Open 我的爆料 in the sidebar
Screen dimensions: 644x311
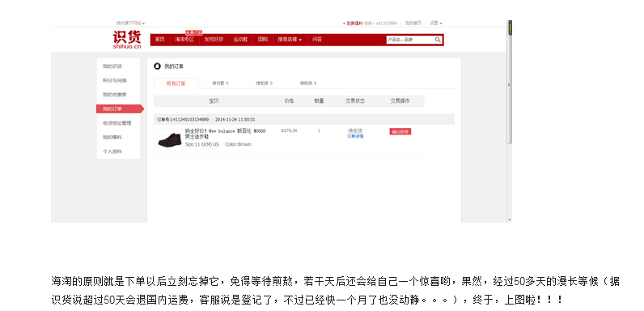112,138
